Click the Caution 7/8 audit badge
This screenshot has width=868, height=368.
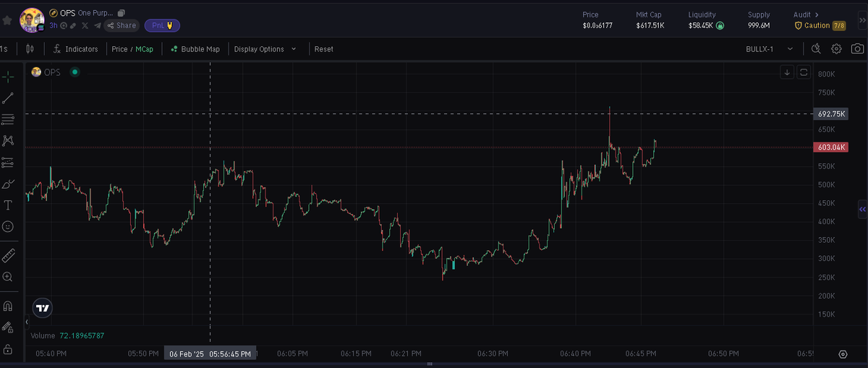(820, 25)
